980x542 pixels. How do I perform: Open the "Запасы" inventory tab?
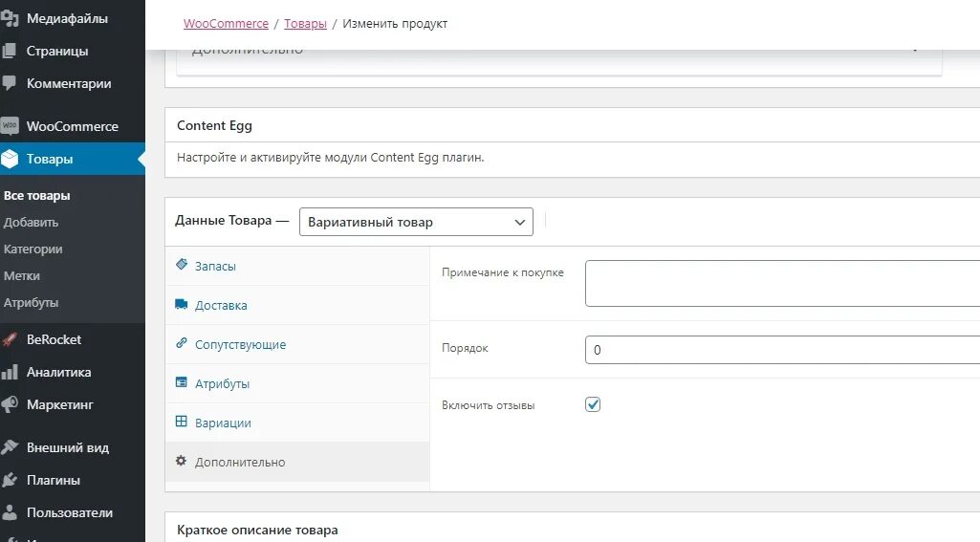pos(215,266)
